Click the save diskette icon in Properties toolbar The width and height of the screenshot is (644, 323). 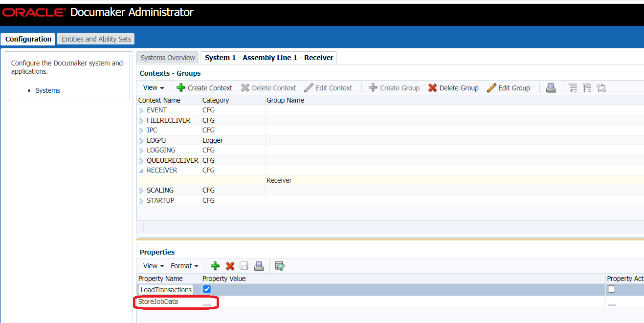pos(244,266)
